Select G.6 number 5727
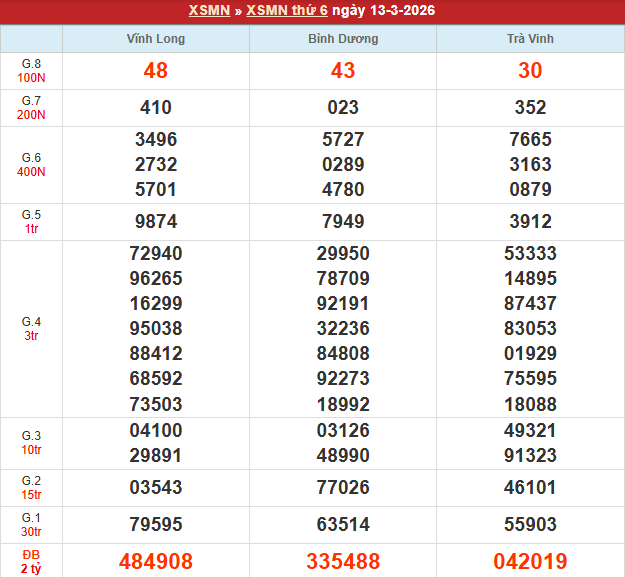This screenshot has width=625, height=577. click(343, 139)
